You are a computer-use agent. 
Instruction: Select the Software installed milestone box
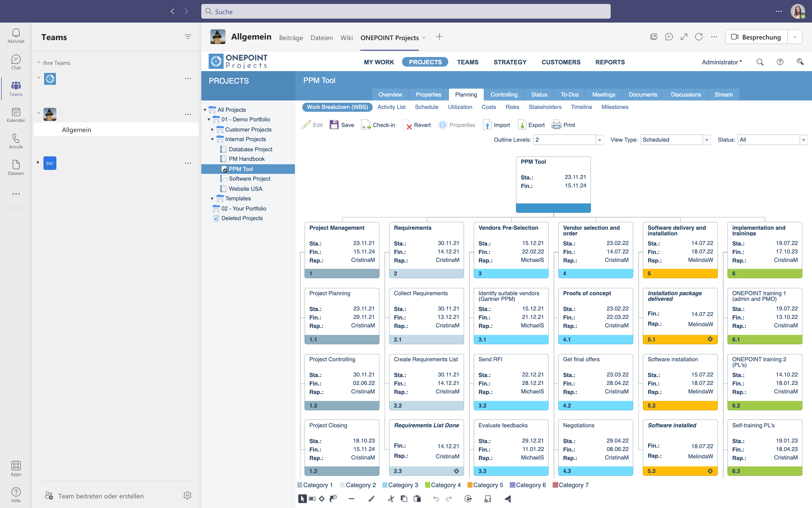[x=680, y=448]
